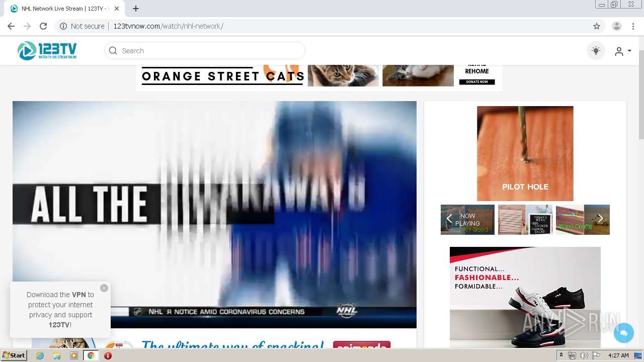Click the tray volume speaker icon

click(584, 355)
